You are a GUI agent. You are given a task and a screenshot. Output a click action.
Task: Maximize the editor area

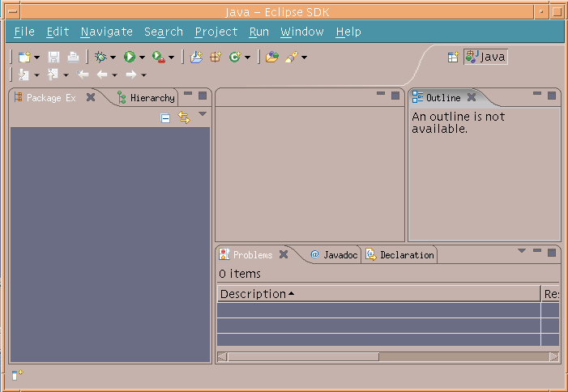tap(395, 96)
